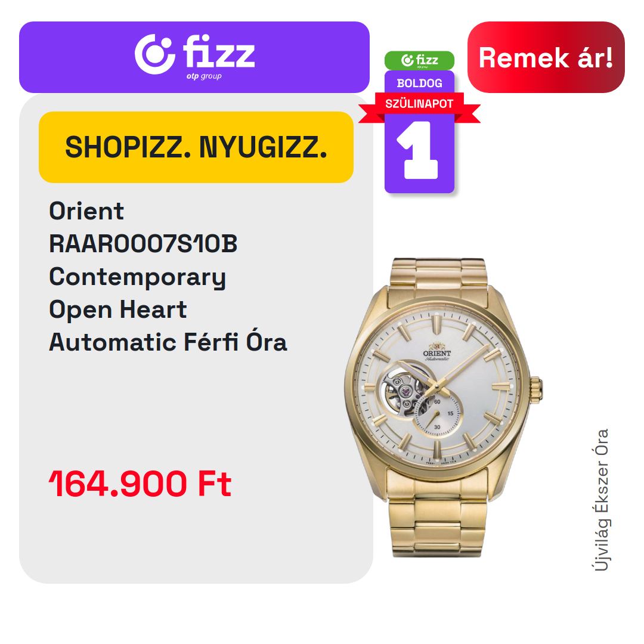Click the Contemporary Open Heart title line
Viewport: 644px width, 644px height.
pos(137,293)
